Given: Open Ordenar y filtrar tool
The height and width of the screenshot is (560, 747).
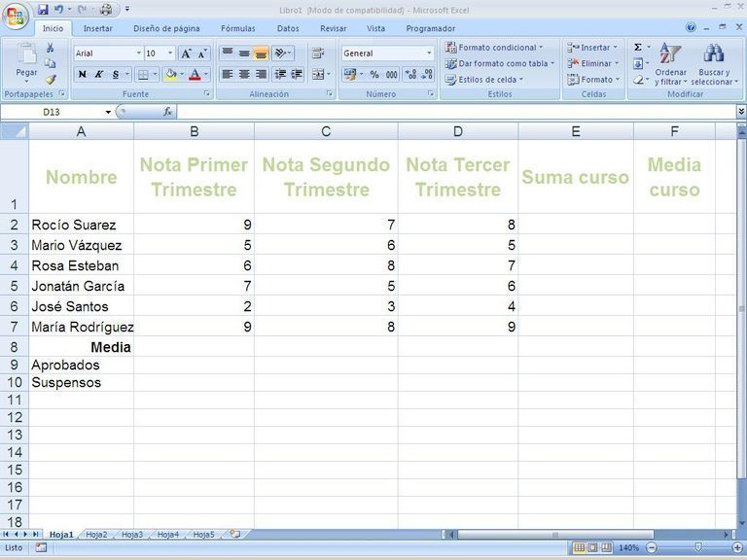Looking at the screenshot, I should click(x=670, y=64).
